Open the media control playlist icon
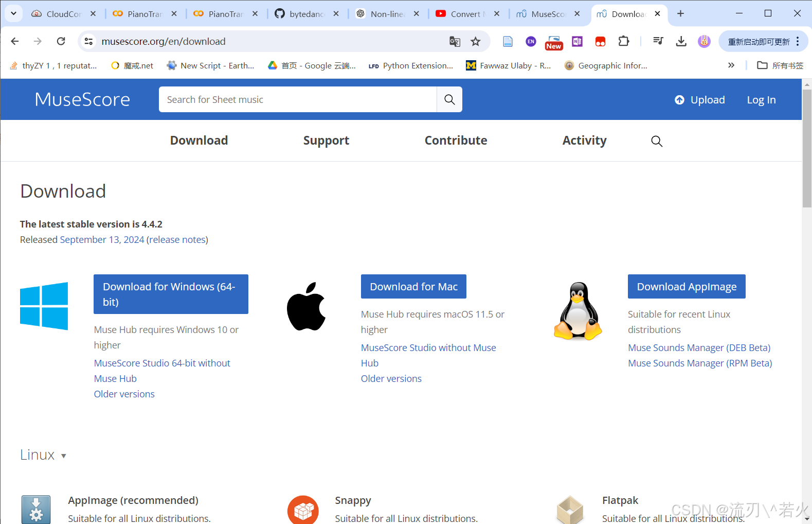The image size is (812, 524). [x=658, y=41]
